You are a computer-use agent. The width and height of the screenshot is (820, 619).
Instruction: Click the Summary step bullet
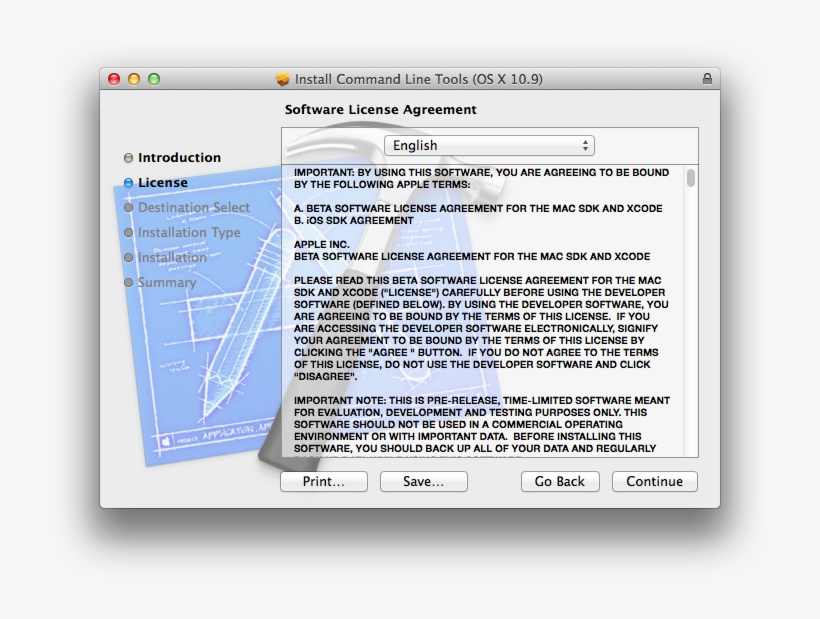129,282
